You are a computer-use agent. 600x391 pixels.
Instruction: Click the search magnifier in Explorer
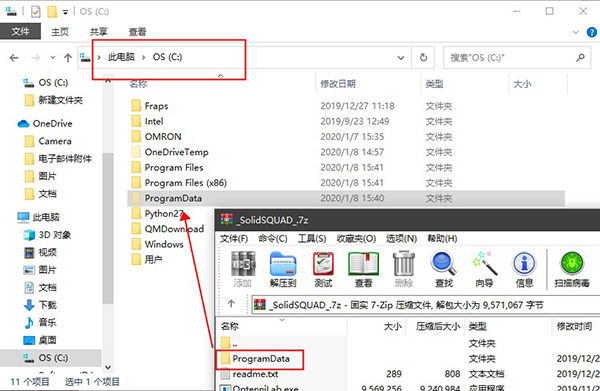coord(580,57)
